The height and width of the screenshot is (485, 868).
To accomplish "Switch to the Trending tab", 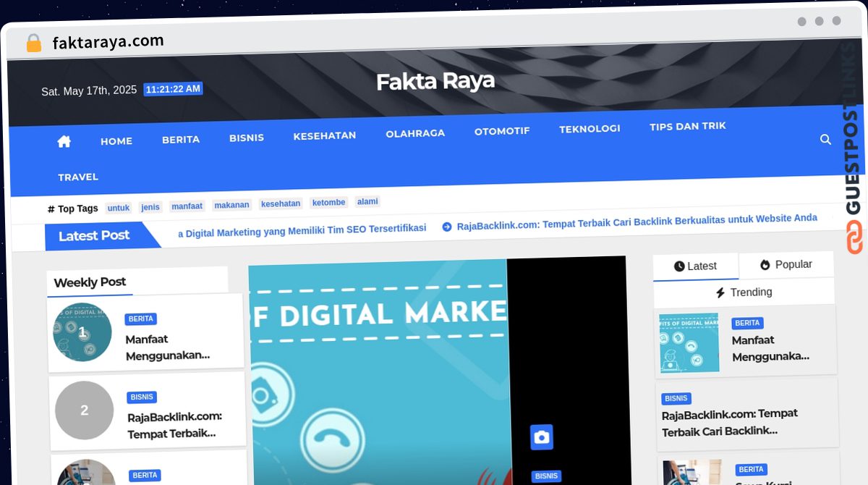I will pyautogui.click(x=744, y=292).
